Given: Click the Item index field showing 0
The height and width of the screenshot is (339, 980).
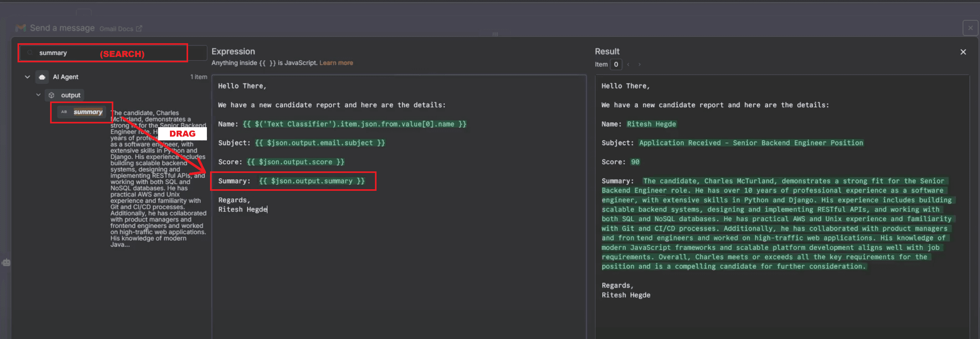Looking at the screenshot, I should point(616,64).
